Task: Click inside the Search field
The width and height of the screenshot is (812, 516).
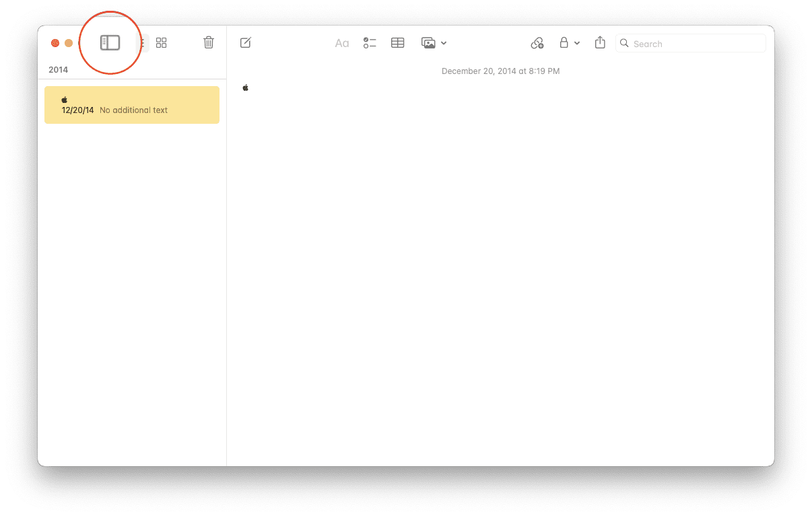Action: point(691,44)
